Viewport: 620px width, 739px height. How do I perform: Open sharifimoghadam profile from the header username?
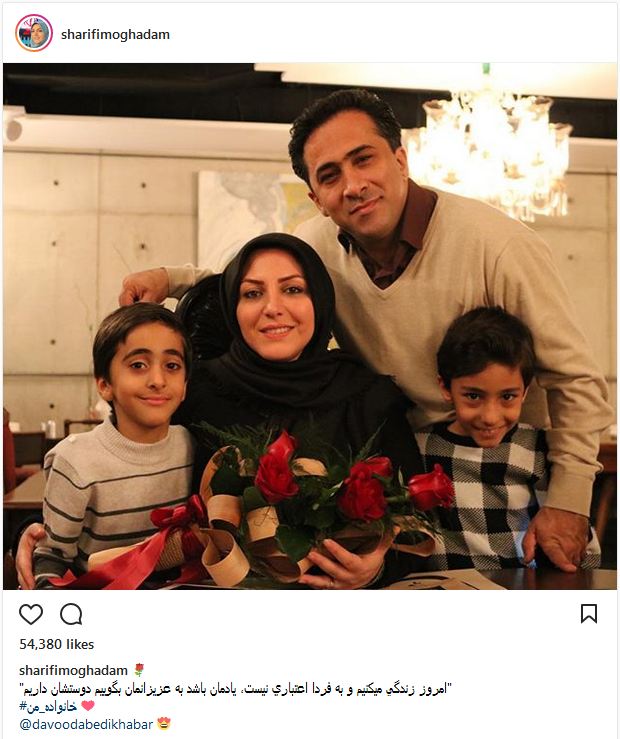(115, 34)
